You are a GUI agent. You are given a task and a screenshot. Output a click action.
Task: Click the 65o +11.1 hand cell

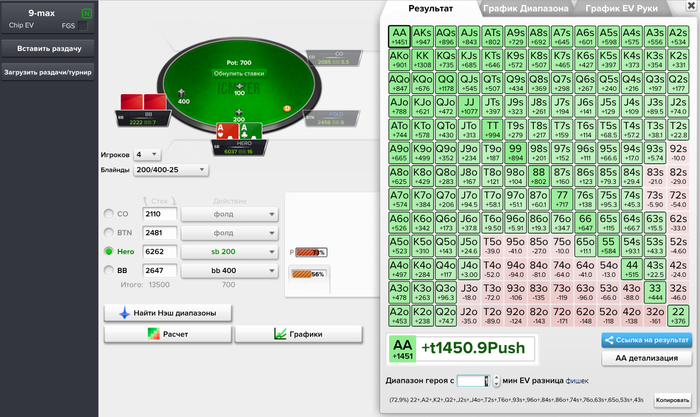click(585, 246)
